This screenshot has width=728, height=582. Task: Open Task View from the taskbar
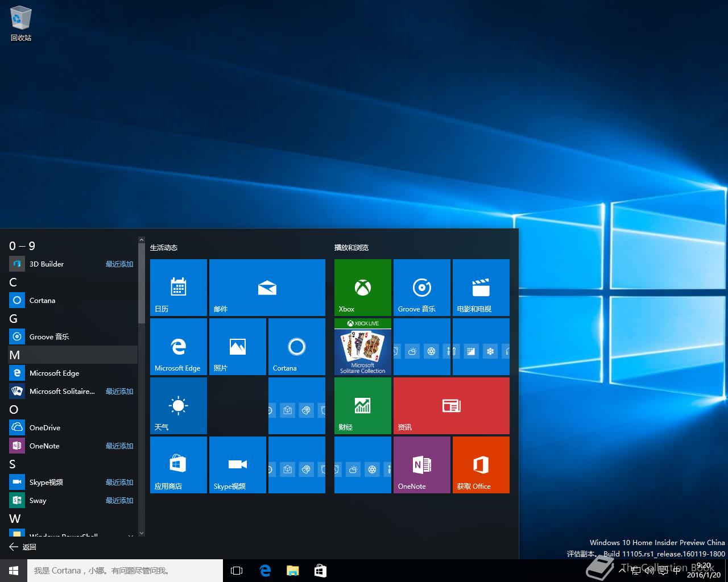237,571
